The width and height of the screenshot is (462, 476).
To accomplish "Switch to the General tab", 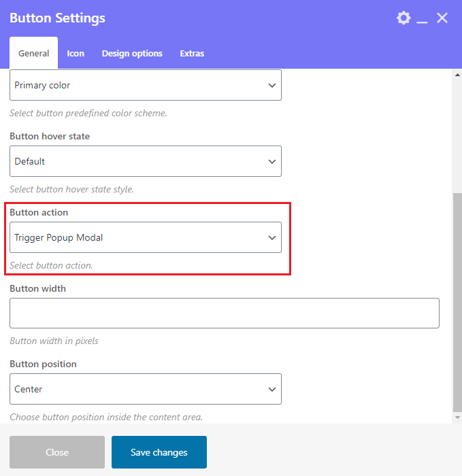I will tap(33, 53).
